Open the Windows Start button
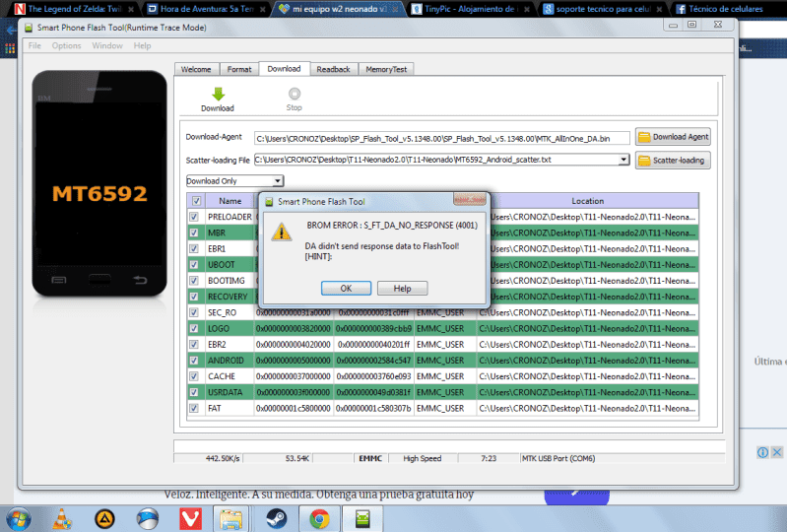This screenshot has height=532, width=787. pos(18,519)
